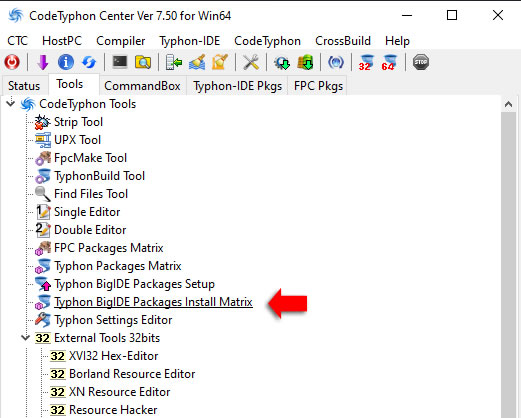This screenshot has height=418, width=521.
Task: Click the Typhon Settings Editor wrench icon
Action: [x=43, y=320]
